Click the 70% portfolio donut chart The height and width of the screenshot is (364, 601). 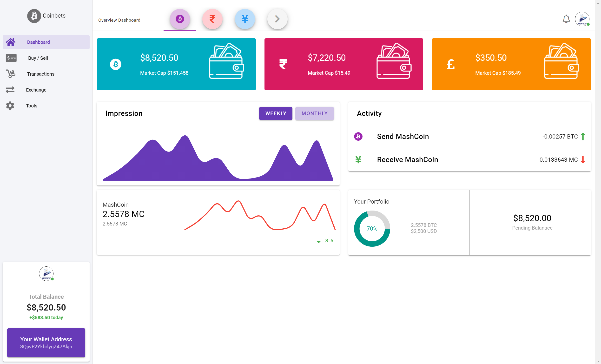pyautogui.click(x=372, y=229)
